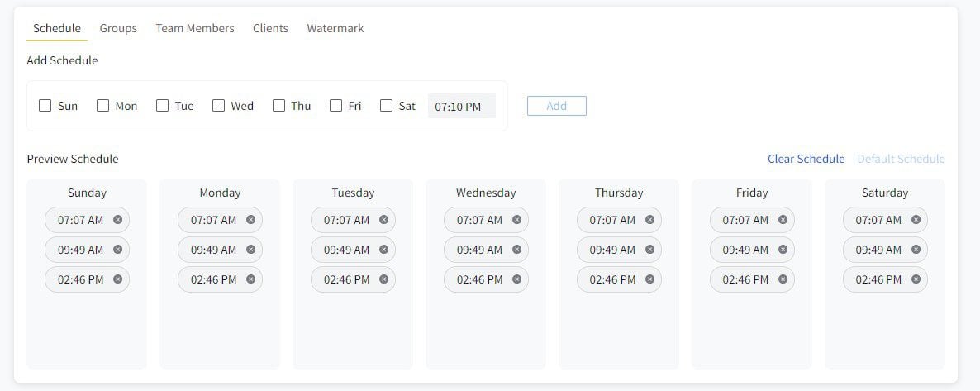Screen dimensions: 980x391
Task: Go to the Watermark tab
Action: [335, 28]
